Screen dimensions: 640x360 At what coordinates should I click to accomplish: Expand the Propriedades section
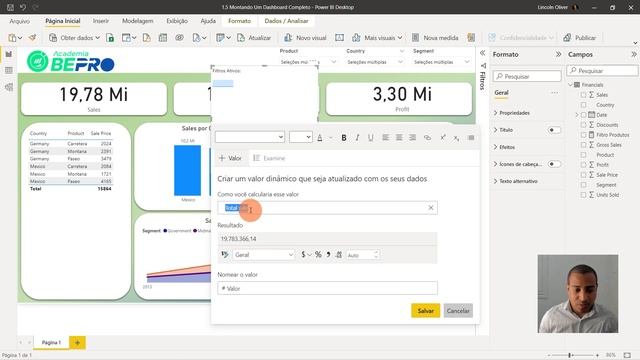click(512, 113)
